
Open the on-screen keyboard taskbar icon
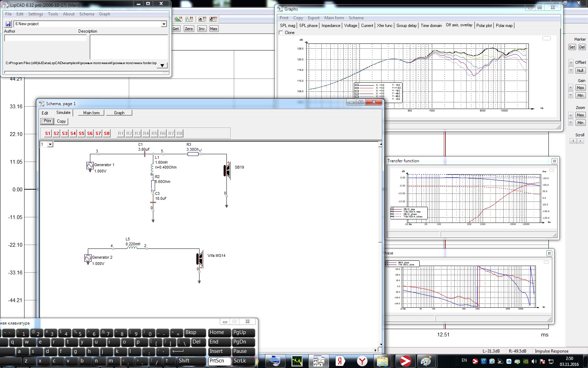275,361
